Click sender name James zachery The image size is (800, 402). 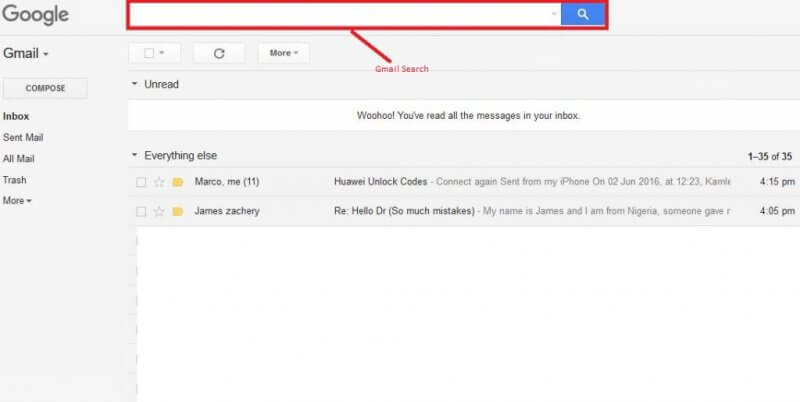[x=227, y=211]
